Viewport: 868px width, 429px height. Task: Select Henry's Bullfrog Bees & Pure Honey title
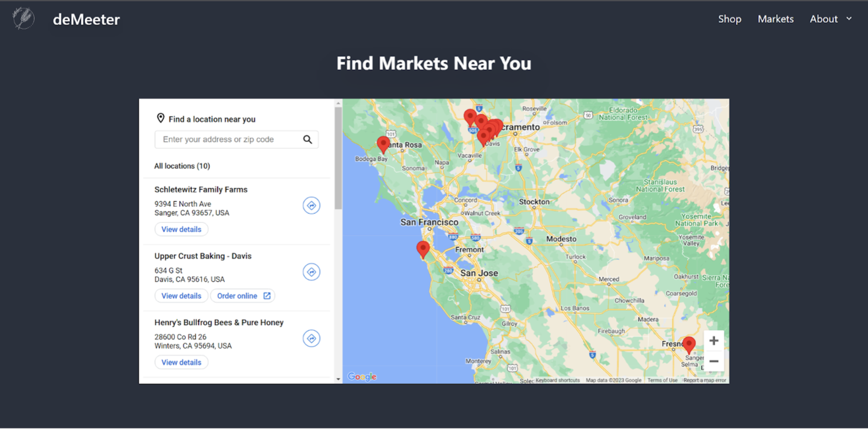click(x=219, y=322)
